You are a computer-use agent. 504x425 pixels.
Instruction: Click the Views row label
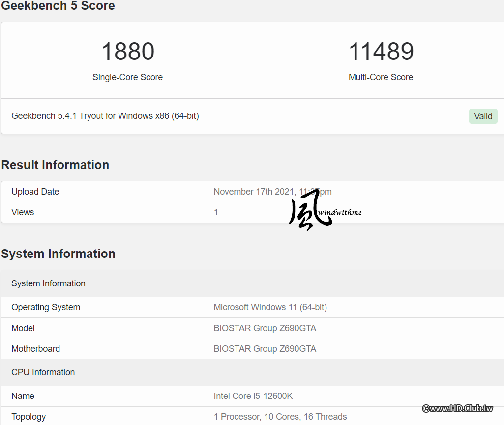23,212
